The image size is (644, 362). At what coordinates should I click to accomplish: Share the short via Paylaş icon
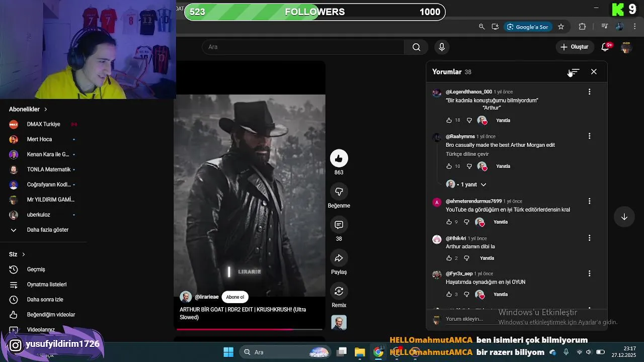coord(339,258)
